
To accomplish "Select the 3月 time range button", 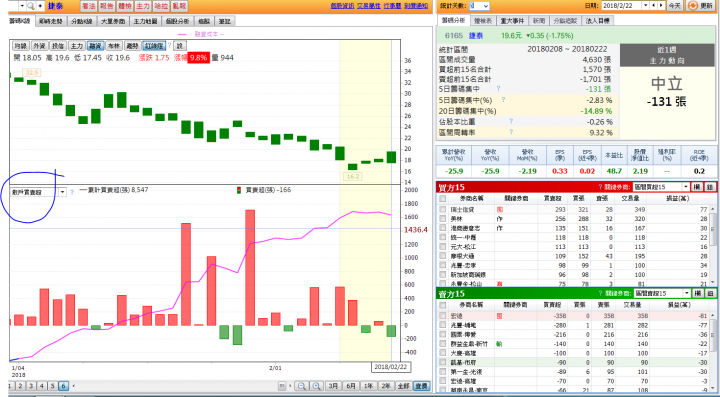I will coord(333,386).
